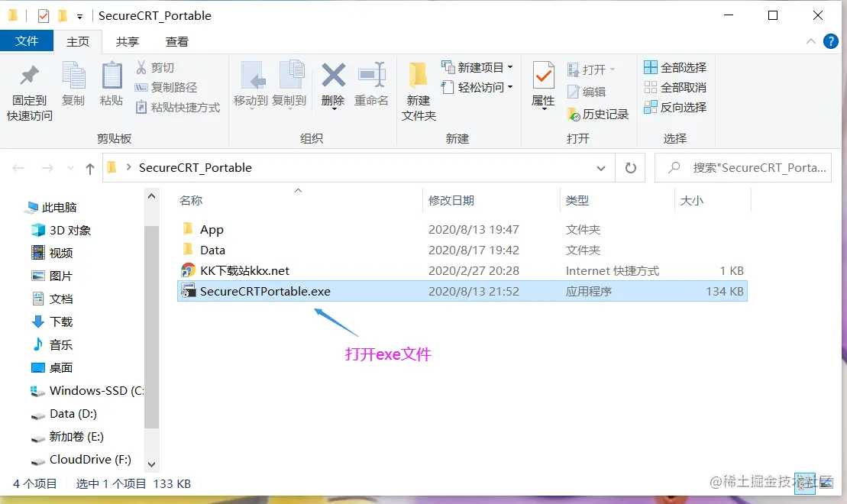
Task: Open the Copy to (复制到) menu
Action: pos(289,86)
